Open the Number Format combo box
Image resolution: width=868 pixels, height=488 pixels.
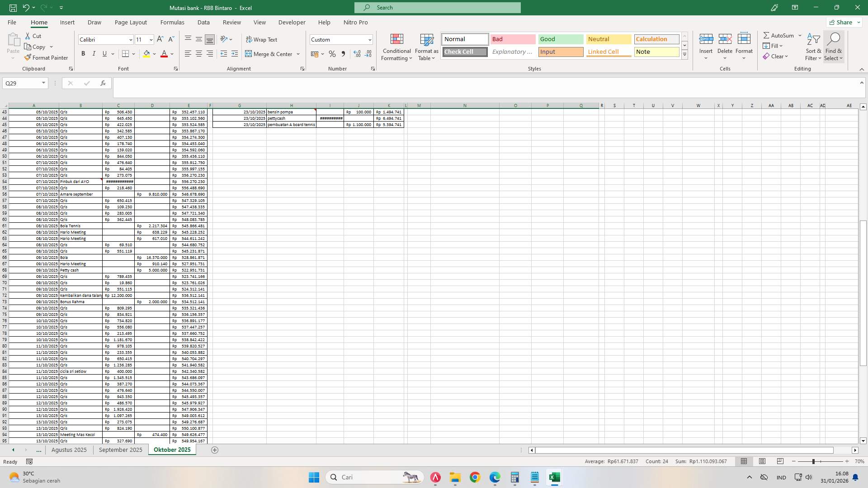(x=340, y=39)
